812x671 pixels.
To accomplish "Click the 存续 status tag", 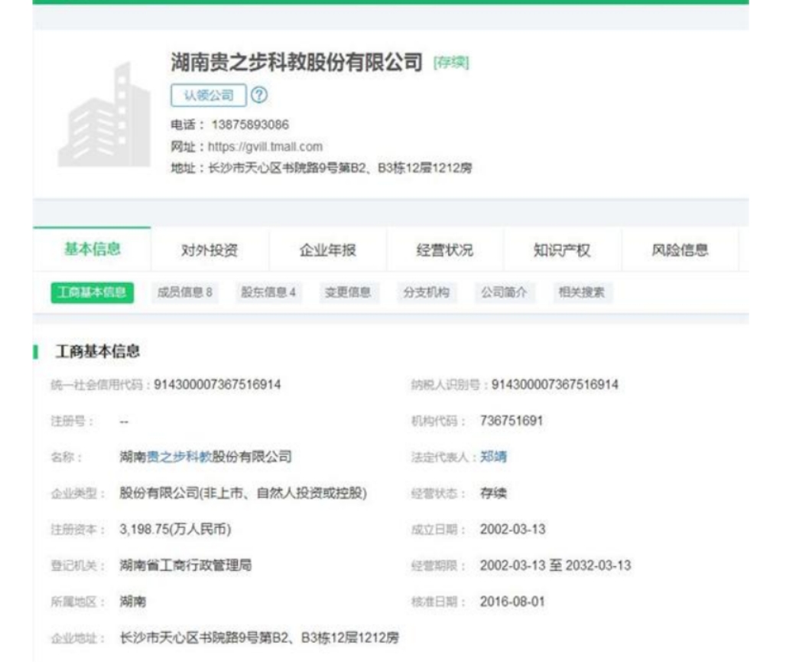I will click(450, 63).
